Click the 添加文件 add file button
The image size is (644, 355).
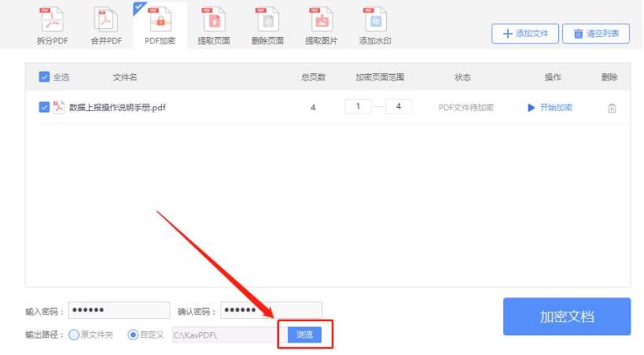coord(525,34)
